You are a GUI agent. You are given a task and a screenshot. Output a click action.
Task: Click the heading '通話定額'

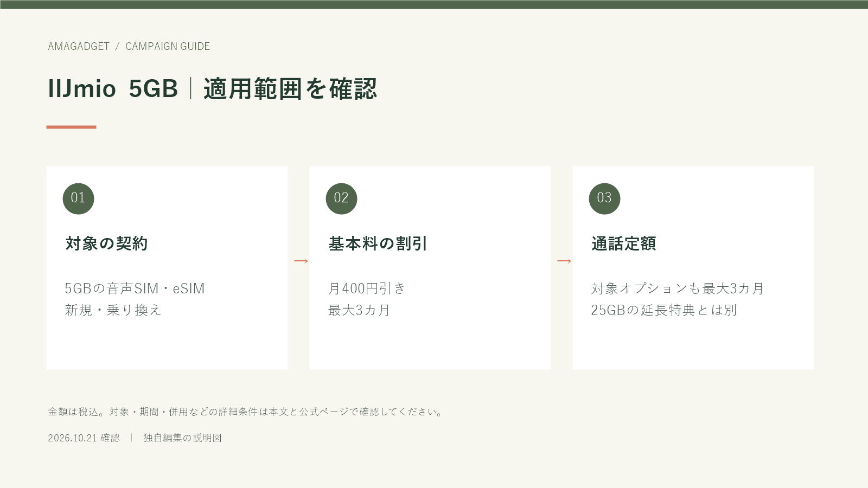pos(624,243)
